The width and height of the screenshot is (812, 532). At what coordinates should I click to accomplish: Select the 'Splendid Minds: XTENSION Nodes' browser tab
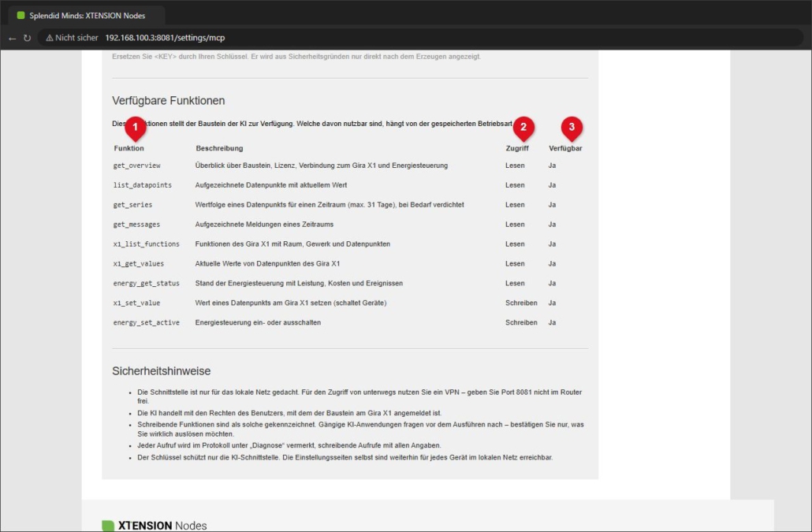[x=87, y=16]
